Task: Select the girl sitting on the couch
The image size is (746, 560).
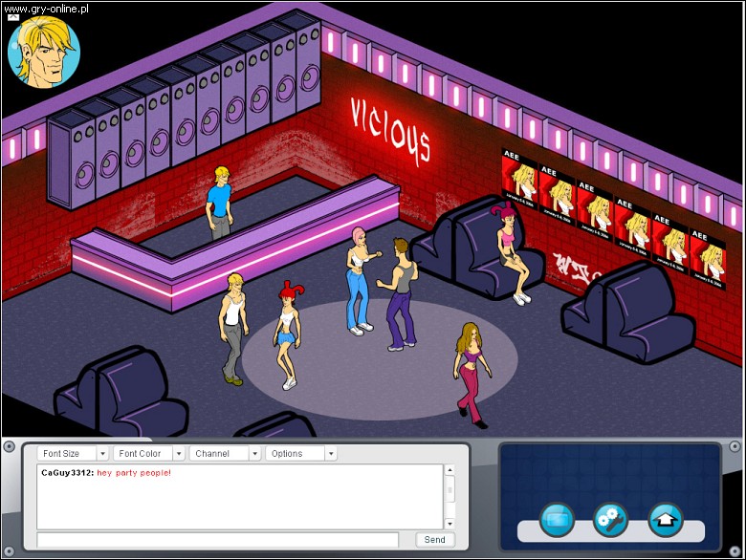Action: pyautogui.click(x=513, y=253)
